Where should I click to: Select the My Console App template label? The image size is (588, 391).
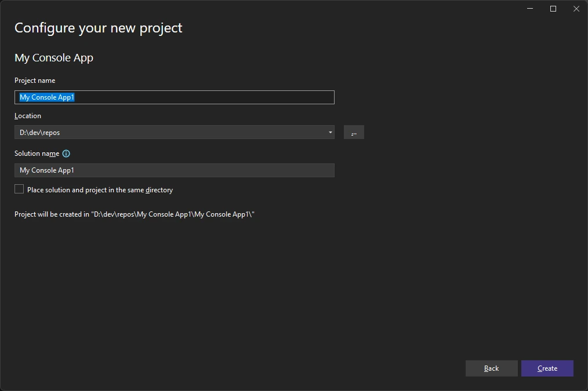click(54, 57)
